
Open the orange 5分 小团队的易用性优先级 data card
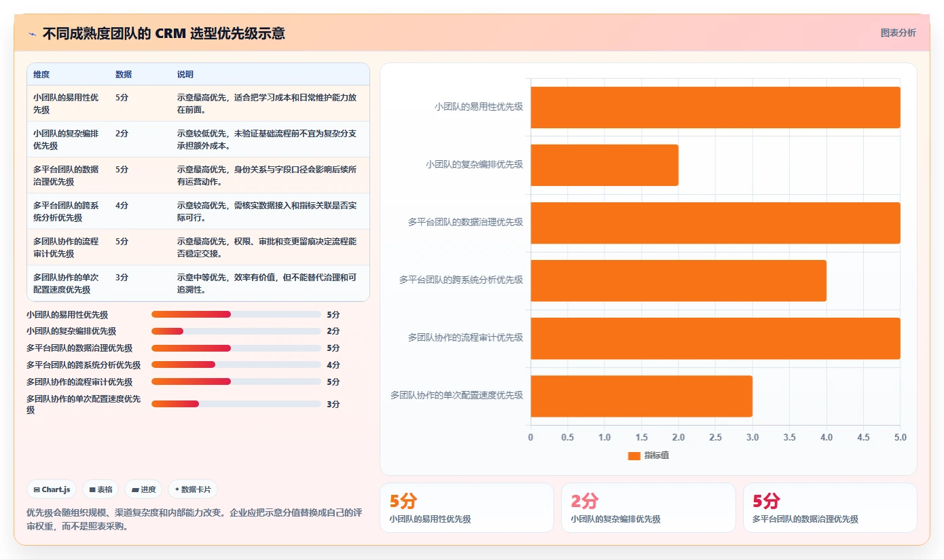tap(467, 508)
